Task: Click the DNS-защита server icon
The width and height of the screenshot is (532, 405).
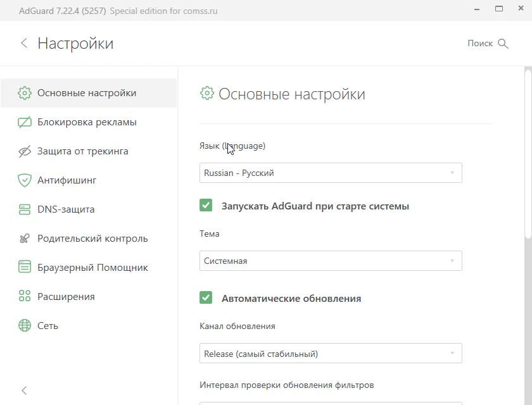Action: click(25, 209)
